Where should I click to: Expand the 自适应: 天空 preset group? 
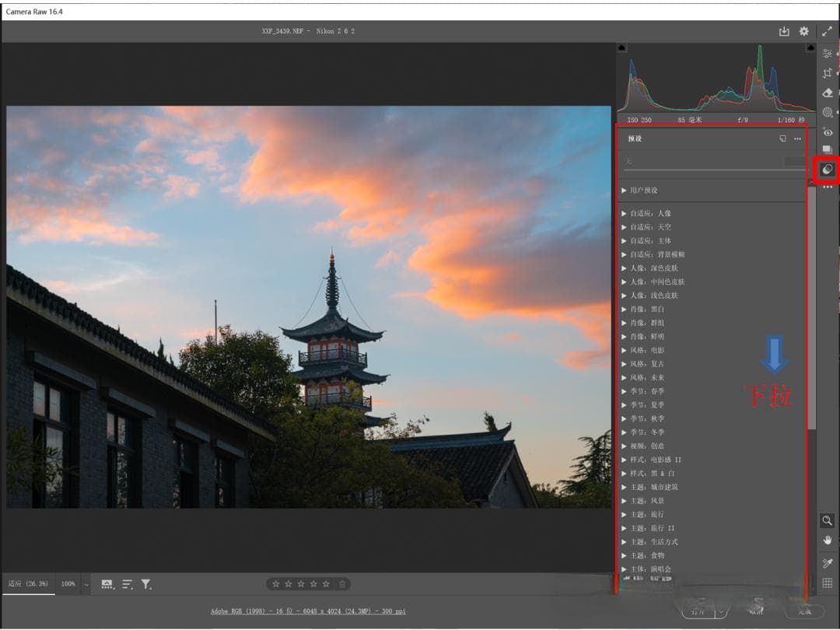(x=624, y=227)
